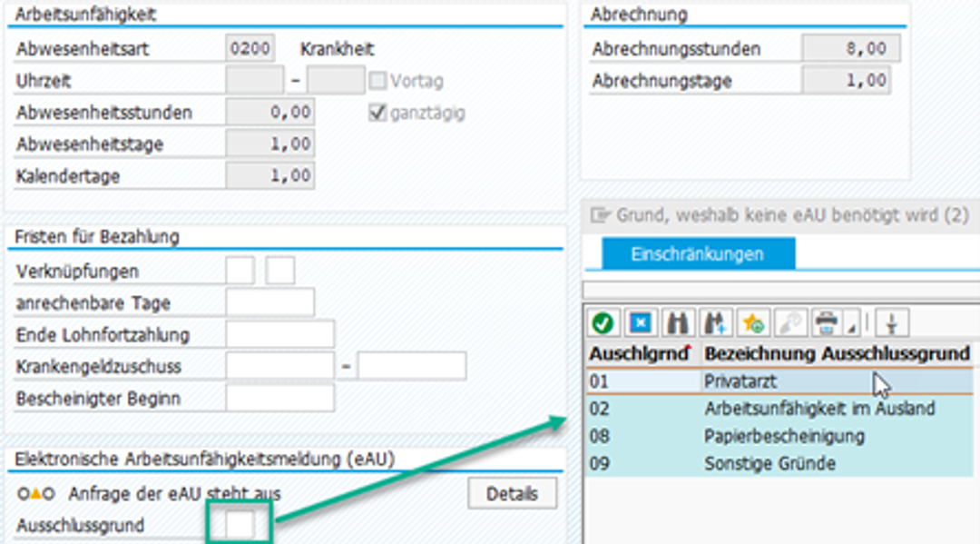Click the pin icon in value list toolbar
Screen dimensions: 980x544
(x=892, y=323)
